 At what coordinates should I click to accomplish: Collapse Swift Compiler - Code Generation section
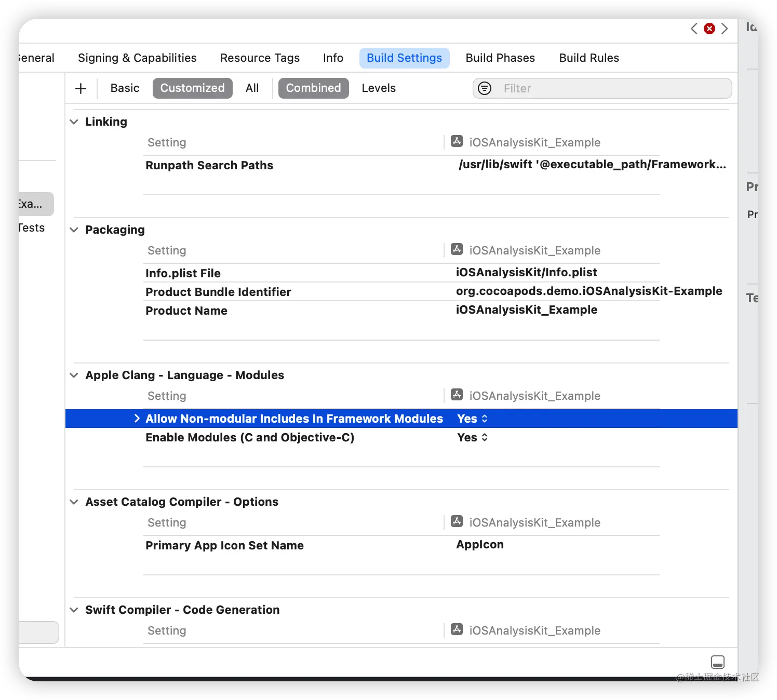(74, 610)
